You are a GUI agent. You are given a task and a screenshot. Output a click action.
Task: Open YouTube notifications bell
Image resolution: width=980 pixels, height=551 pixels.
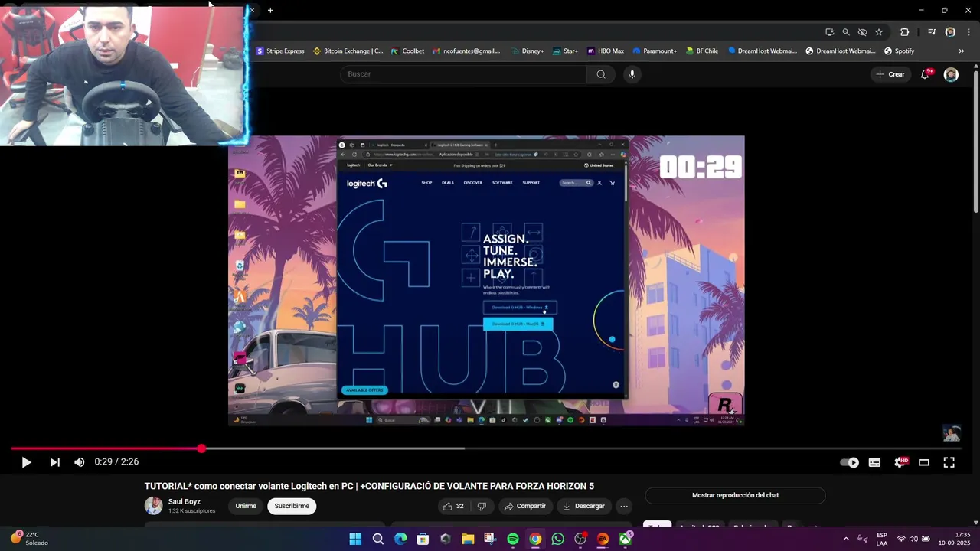click(926, 74)
